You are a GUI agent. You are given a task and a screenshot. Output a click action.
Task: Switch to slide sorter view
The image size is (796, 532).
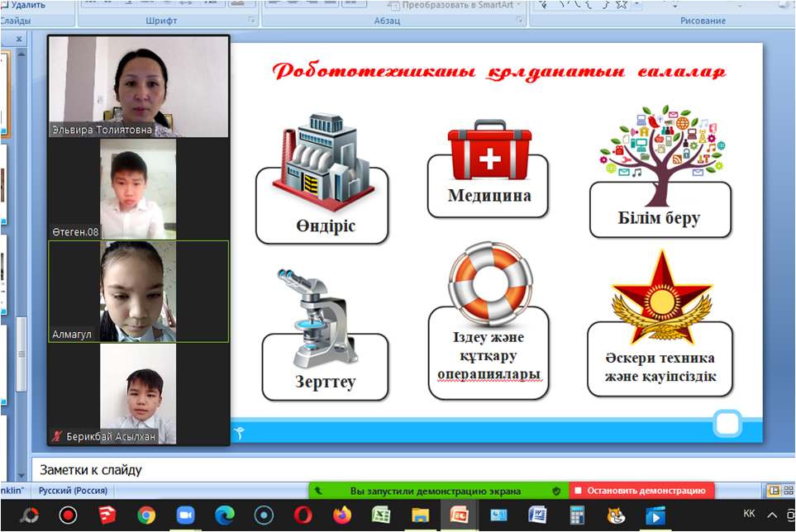point(789,491)
